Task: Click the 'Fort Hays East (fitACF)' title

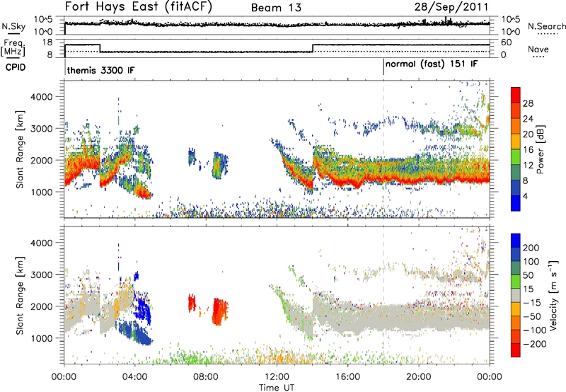Action: tap(139, 6)
